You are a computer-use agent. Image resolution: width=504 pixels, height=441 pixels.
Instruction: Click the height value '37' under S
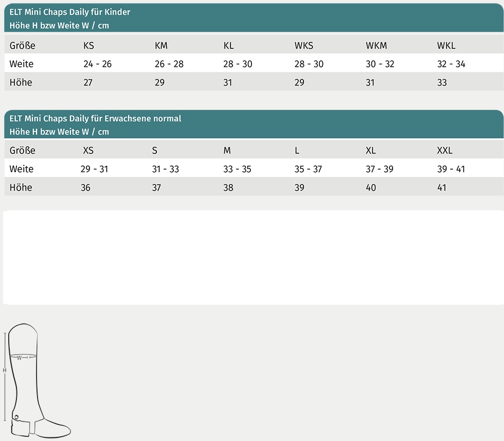coord(156,188)
